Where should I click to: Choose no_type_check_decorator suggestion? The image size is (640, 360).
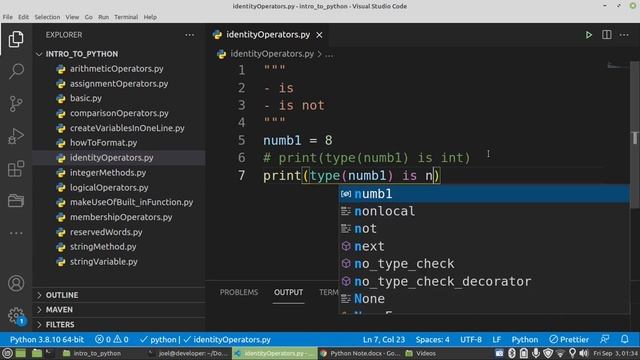(x=484, y=282)
